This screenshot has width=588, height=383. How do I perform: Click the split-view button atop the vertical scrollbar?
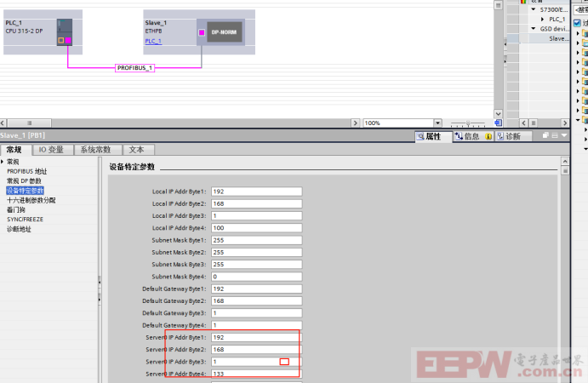[499, 6]
